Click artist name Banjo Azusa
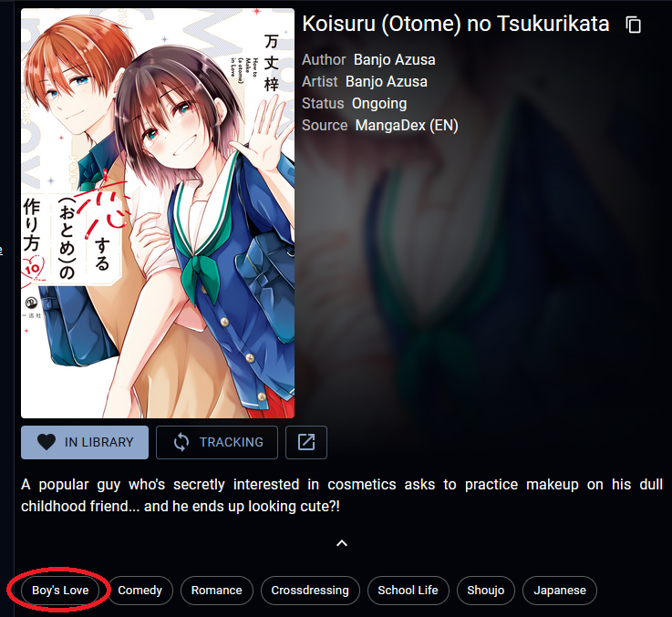This screenshot has width=672, height=617. click(x=386, y=81)
